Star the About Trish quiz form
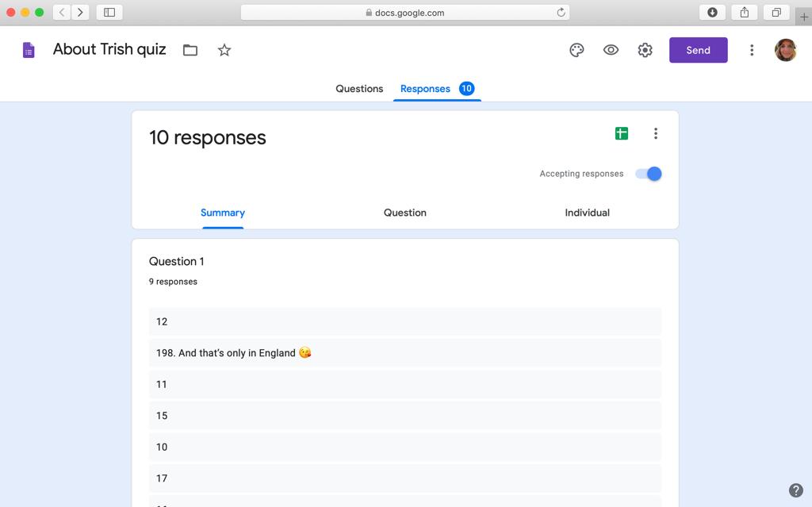This screenshot has width=812, height=507. [224, 50]
